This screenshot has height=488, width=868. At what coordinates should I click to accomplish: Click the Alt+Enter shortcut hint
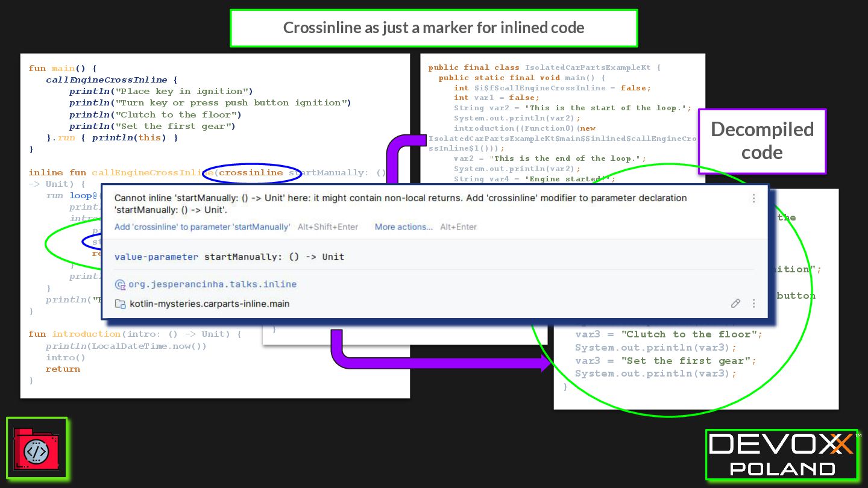click(x=458, y=227)
